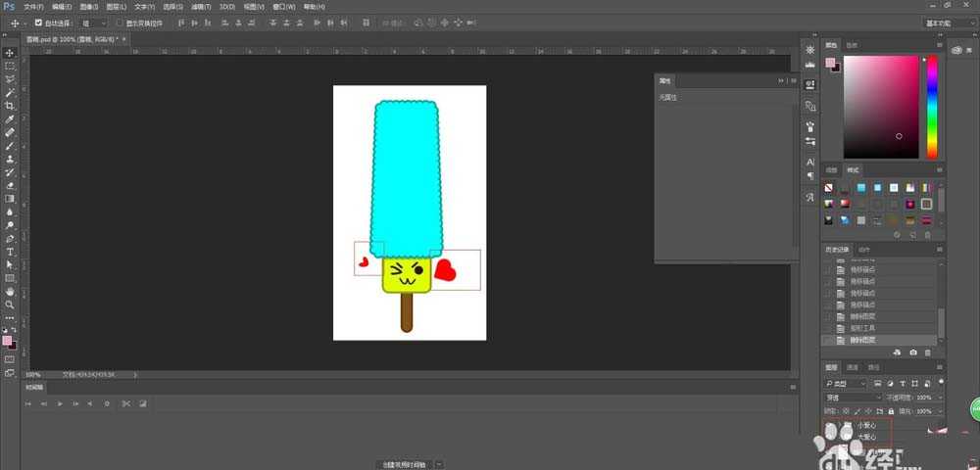Open the 3D(D) menu
The height and width of the screenshot is (470, 980).
[226, 7]
